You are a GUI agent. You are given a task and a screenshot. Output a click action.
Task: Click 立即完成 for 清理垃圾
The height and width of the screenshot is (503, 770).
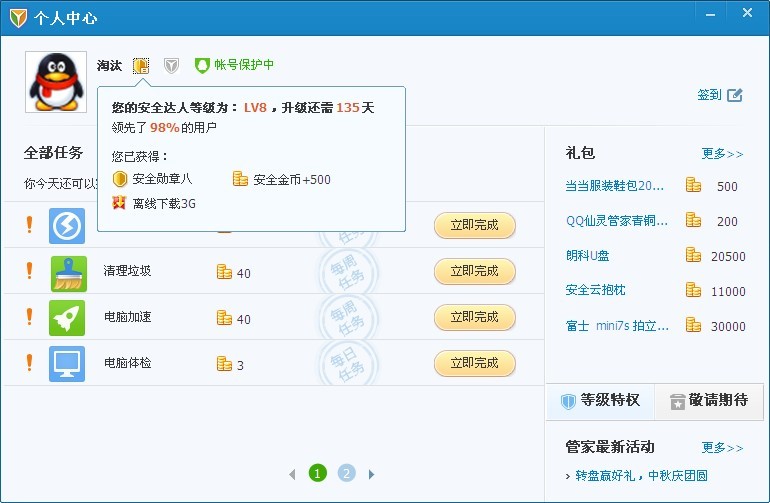pos(474,271)
